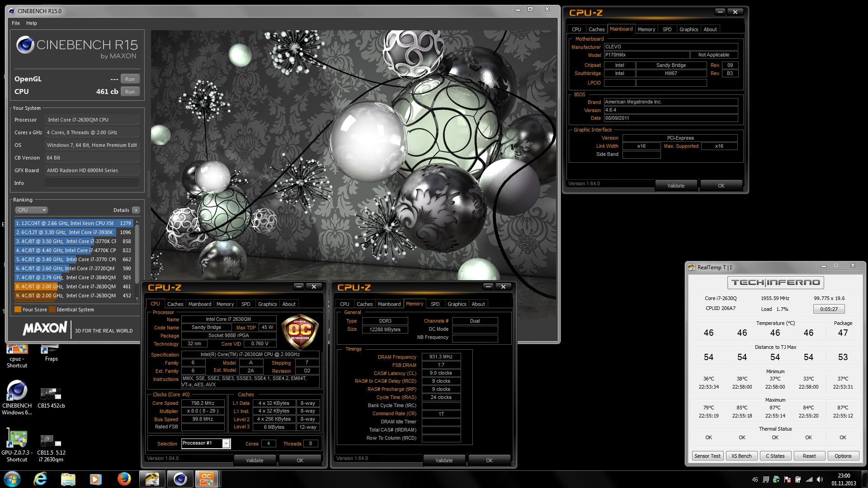Select CINEBENCH Windows 64 desktop shortcut
Screen dimensions: 868x488
tap(17, 398)
